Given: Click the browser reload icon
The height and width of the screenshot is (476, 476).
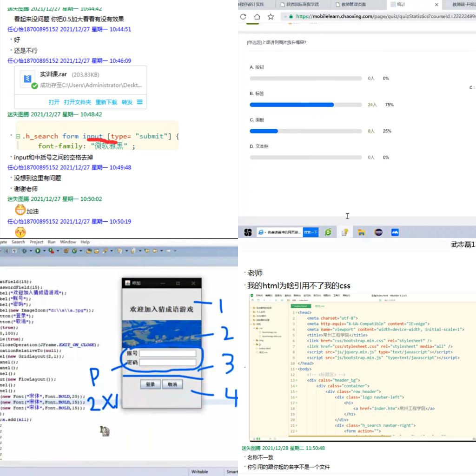Looking at the screenshot, I should (x=243, y=17).
